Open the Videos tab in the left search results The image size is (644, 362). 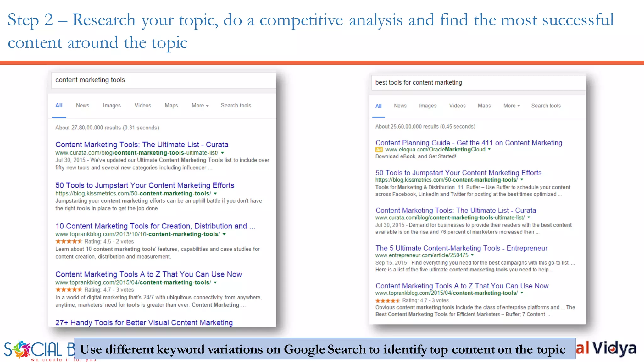click(143, 106)
